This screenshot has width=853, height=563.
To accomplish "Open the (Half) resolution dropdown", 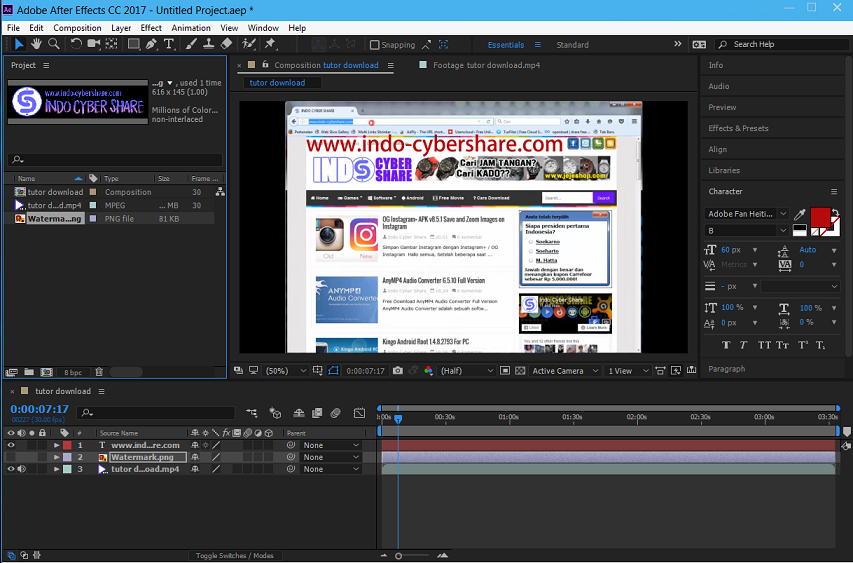I will (x=467, y=370).
